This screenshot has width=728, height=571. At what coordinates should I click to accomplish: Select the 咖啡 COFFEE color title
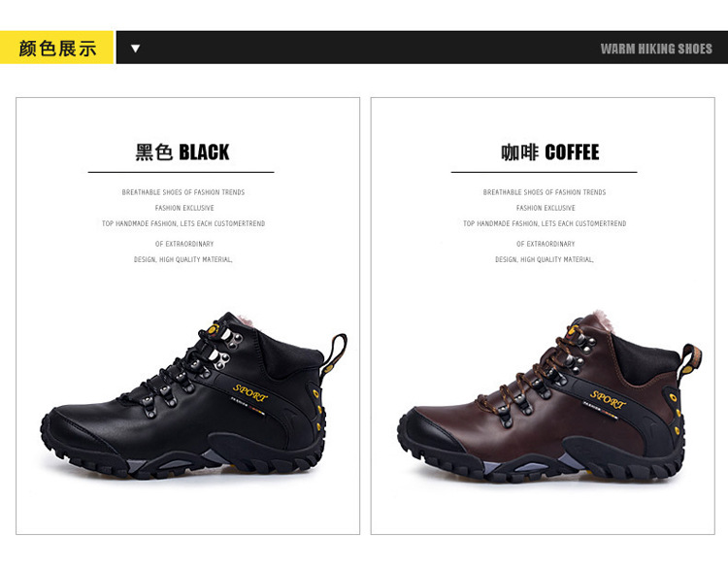(549, 152)
